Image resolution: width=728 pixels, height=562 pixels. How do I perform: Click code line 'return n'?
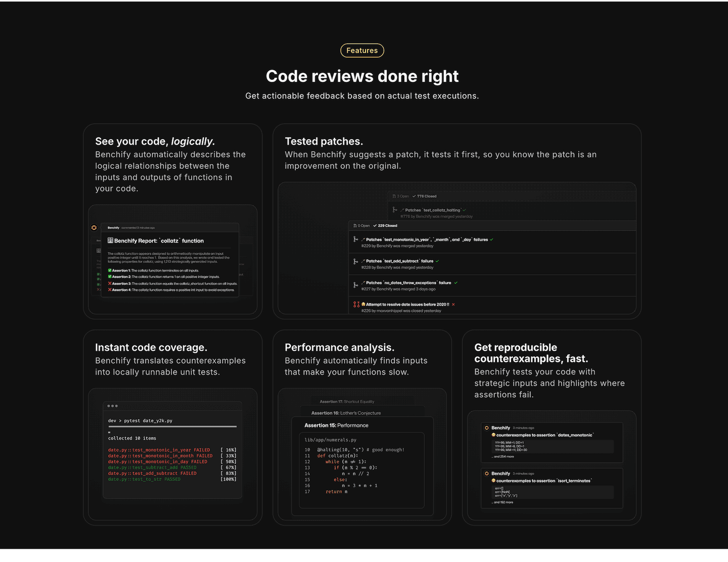pyautogui.click(x=337, y=492)
